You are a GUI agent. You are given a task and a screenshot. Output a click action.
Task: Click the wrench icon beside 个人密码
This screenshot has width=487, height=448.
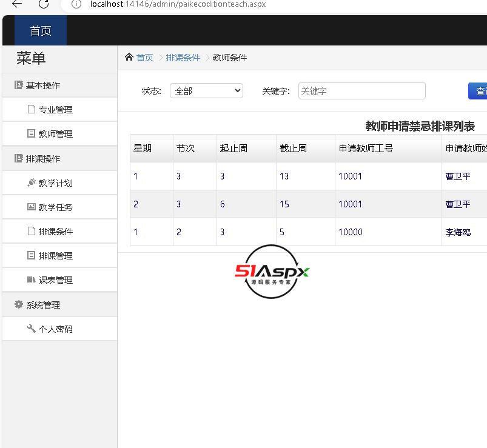click(32, 329)
